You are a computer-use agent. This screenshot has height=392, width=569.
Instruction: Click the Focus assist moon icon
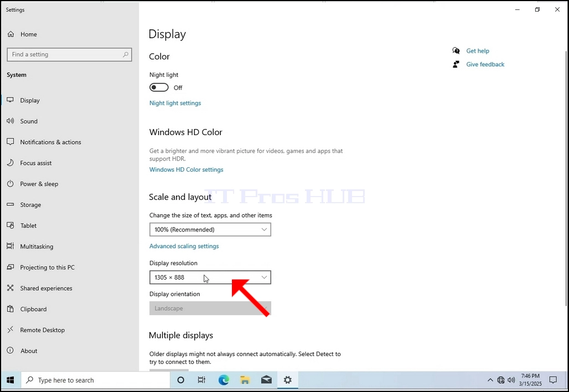coord(10,163)
